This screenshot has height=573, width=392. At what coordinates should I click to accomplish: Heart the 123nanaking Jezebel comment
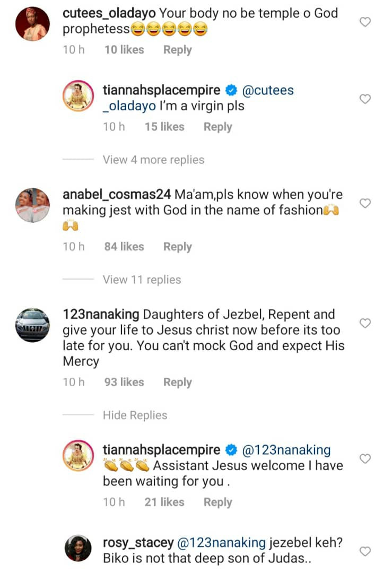tap(365, 323)
